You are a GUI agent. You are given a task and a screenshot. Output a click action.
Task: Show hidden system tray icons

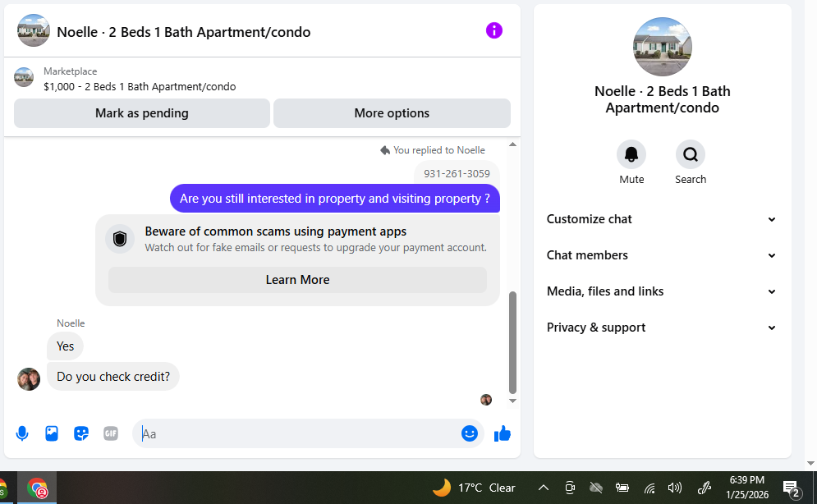(x=544, y=488)
